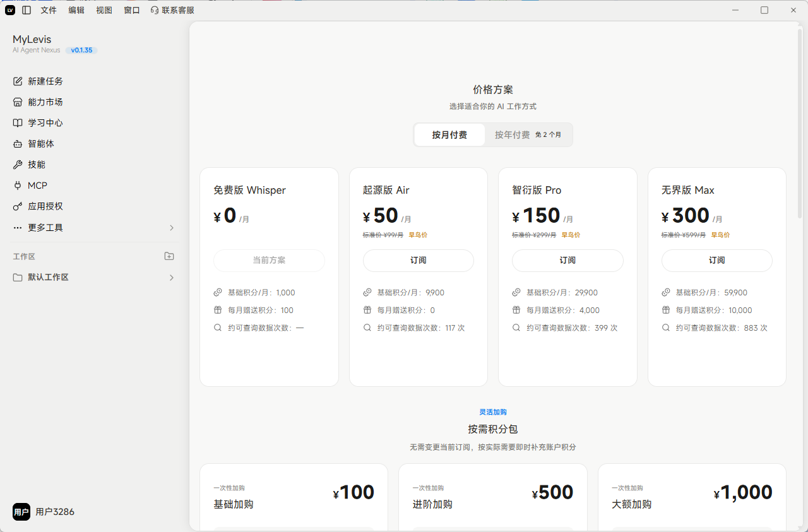Click 智衍版 Pro plan title
Viewport: 808px width, 532px height.
coord(537,190)
